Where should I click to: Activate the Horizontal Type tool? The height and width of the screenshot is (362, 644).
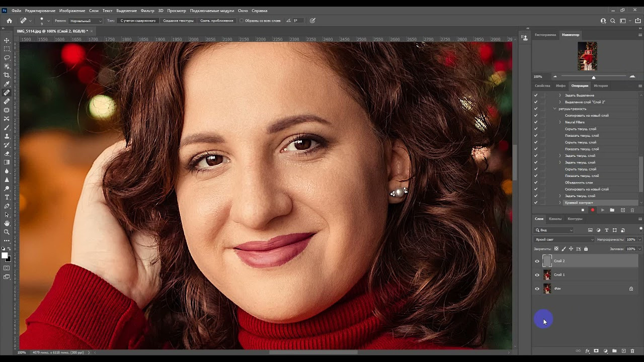pyautogui.click(x=7, y=197)
